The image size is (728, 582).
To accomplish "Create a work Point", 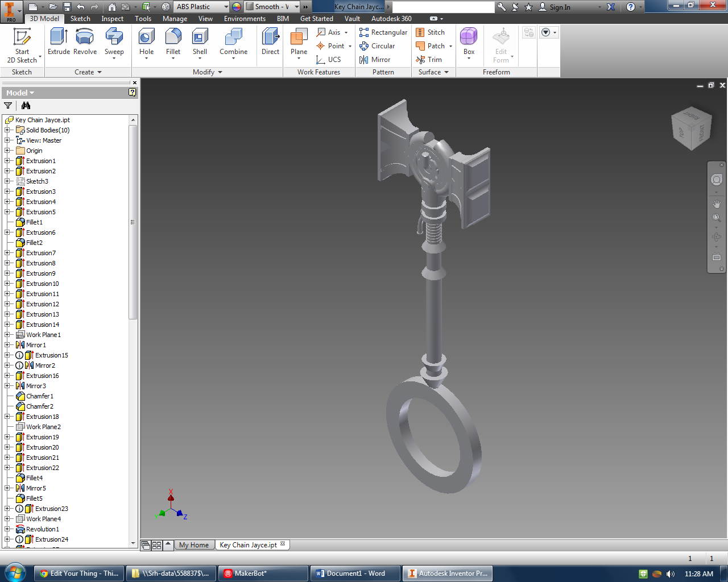I will coord(334,46).
